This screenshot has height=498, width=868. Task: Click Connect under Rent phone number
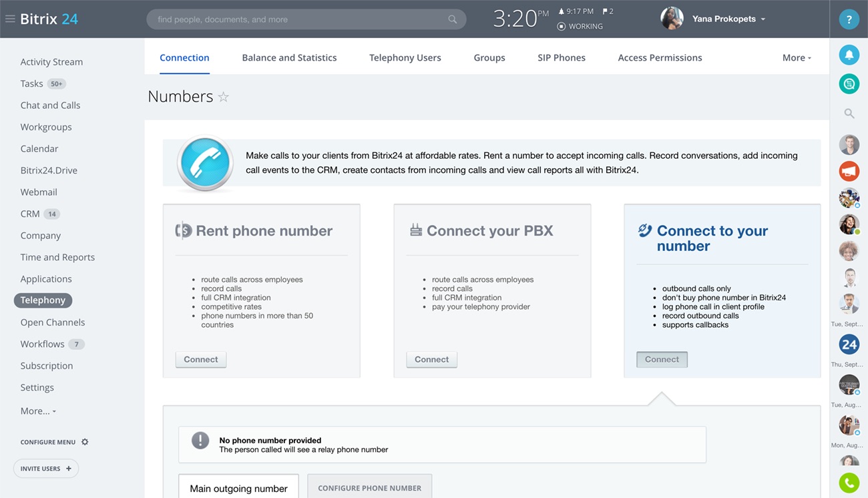pyautogui.click(x=201, y=360)
